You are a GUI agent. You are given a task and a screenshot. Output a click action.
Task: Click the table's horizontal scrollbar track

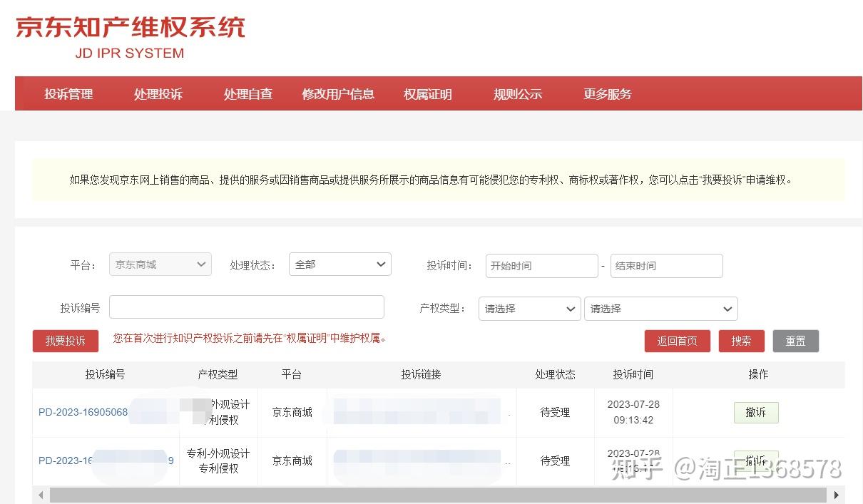[438, 495]
